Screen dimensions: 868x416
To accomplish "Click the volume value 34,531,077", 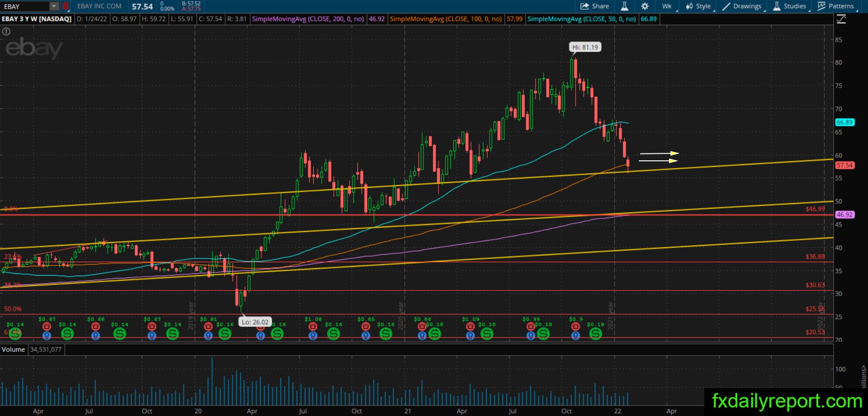I will pos(46,350).
